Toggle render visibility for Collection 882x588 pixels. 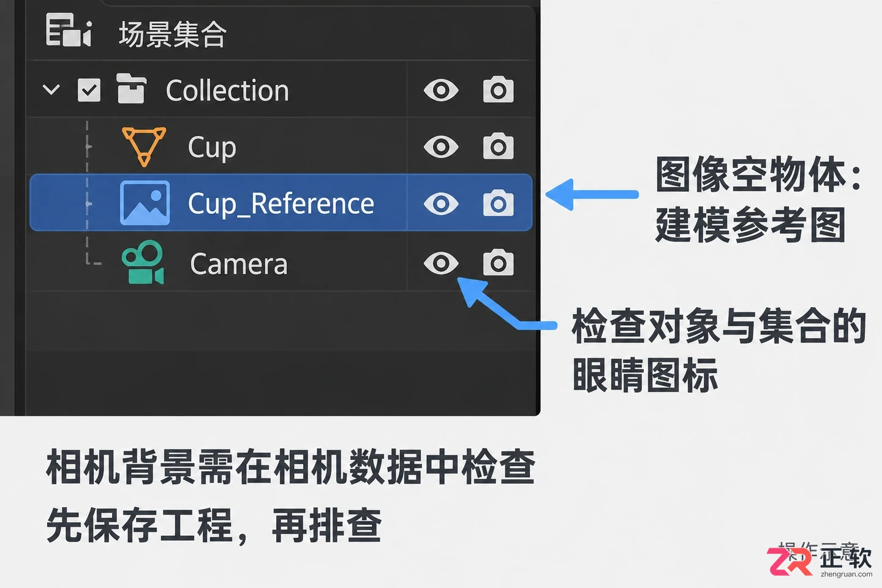click(498, 90)
